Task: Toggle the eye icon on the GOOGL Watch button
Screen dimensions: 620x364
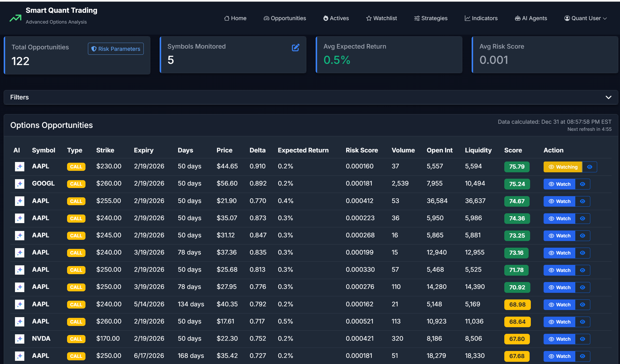Action: tap(583, 184)
